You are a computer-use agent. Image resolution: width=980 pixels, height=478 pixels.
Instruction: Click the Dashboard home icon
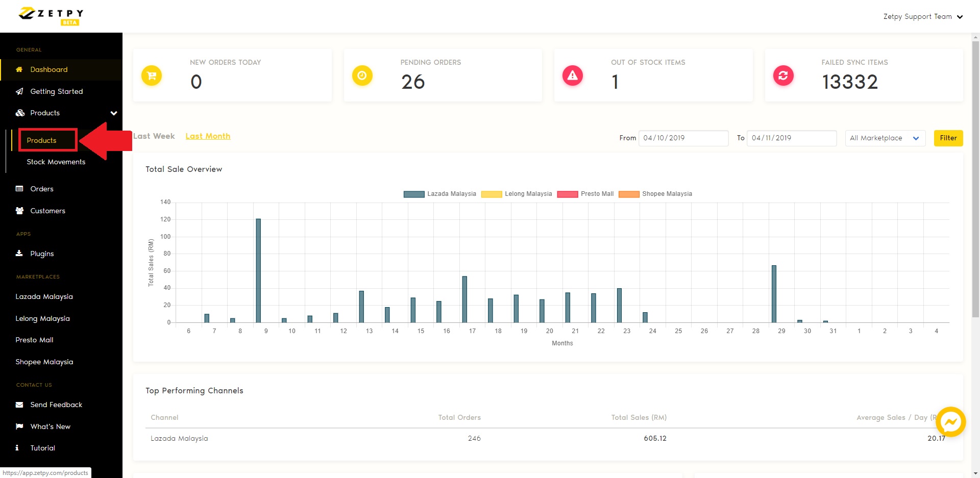(x=19, y=69)
